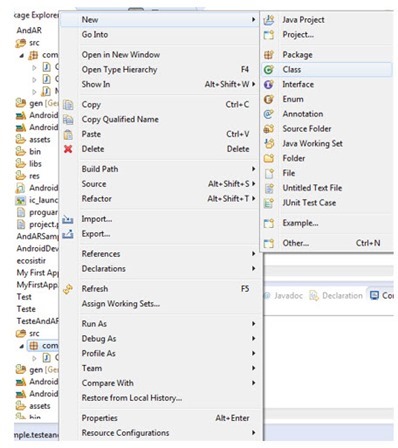Switch to the Javadoc tab
This screenshot has height=448, width=398.
point(288,296)
